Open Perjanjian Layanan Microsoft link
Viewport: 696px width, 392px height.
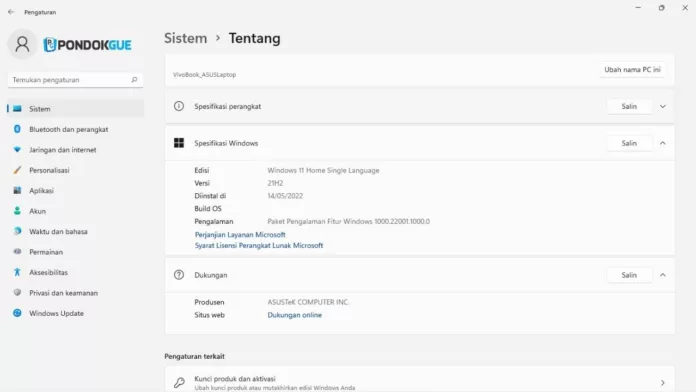[x=240, y=234]
